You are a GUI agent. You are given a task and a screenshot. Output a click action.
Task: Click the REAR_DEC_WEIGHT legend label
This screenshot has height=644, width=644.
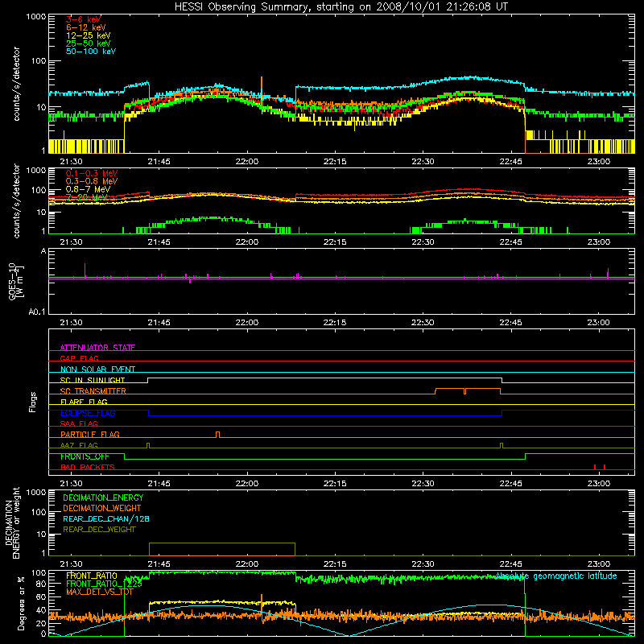[99, 530]
